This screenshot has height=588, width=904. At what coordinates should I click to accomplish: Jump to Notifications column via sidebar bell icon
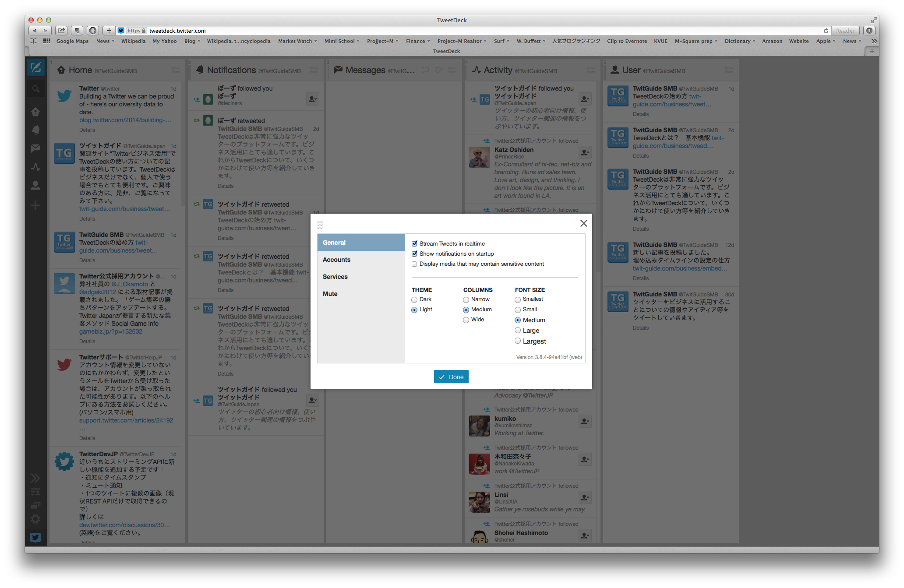tap(35, 130)
